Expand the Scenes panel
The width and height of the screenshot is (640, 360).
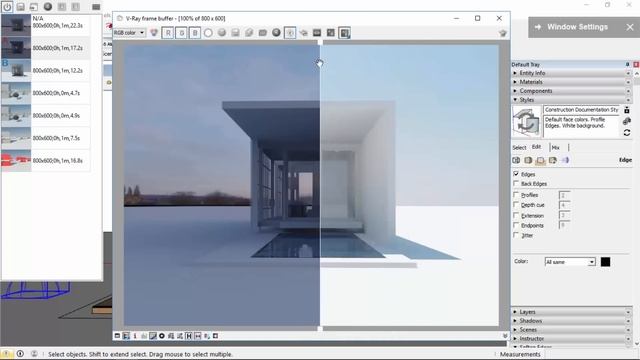(x=571, y=330)
